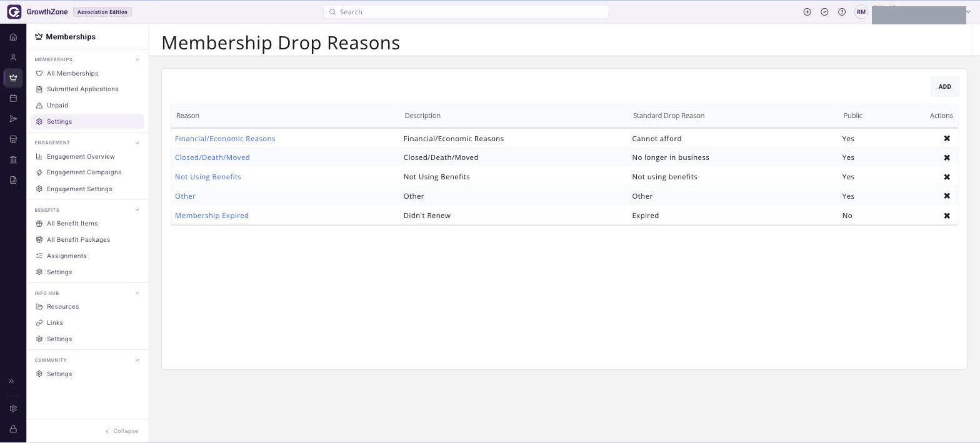Viewport: 980px width, 443px height.
Task: Open the tasks checkmark icon in header
Action: (824, 12)
